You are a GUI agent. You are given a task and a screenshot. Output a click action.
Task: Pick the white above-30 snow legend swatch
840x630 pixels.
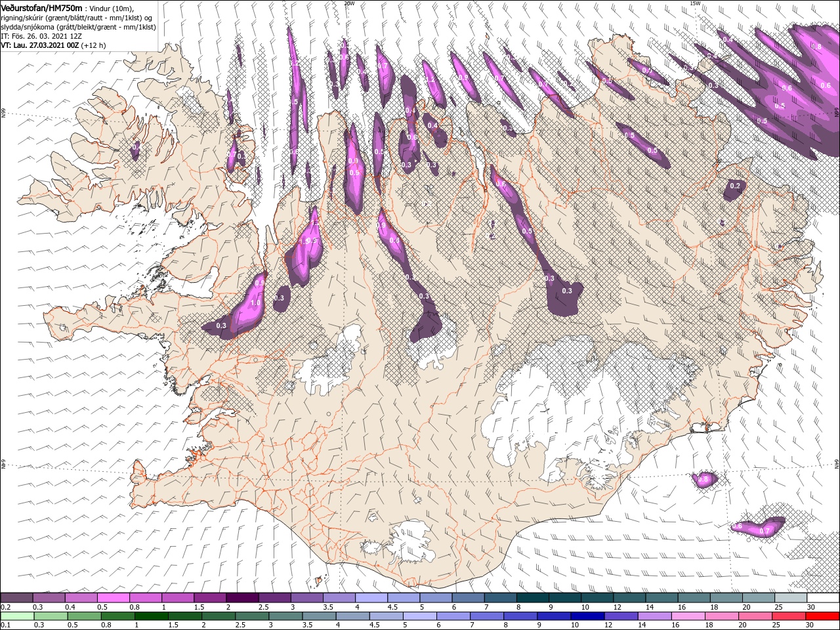pyautogui.click(x=823, y=598)
